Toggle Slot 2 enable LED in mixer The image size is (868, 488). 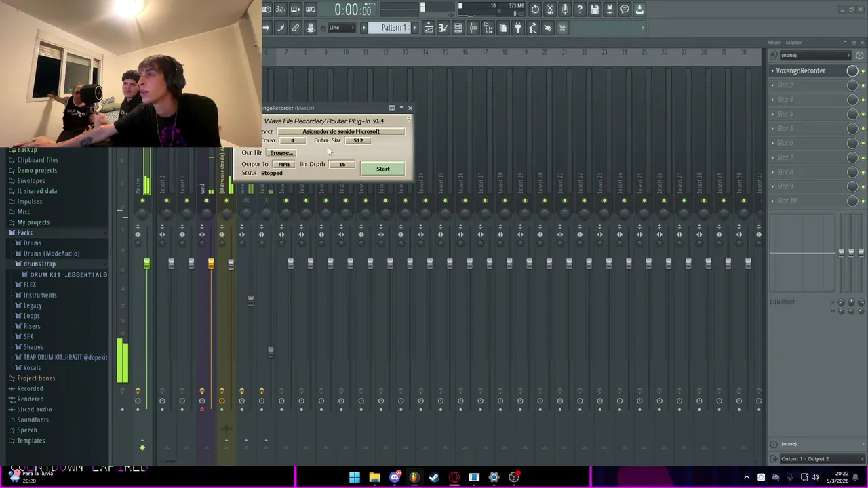click(x=863, y=85)
